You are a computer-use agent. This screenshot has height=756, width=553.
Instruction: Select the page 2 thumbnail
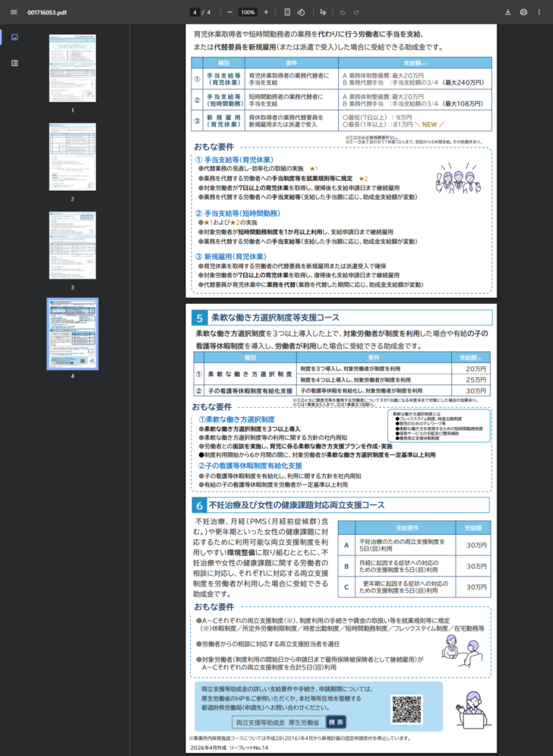coord(72,157)
